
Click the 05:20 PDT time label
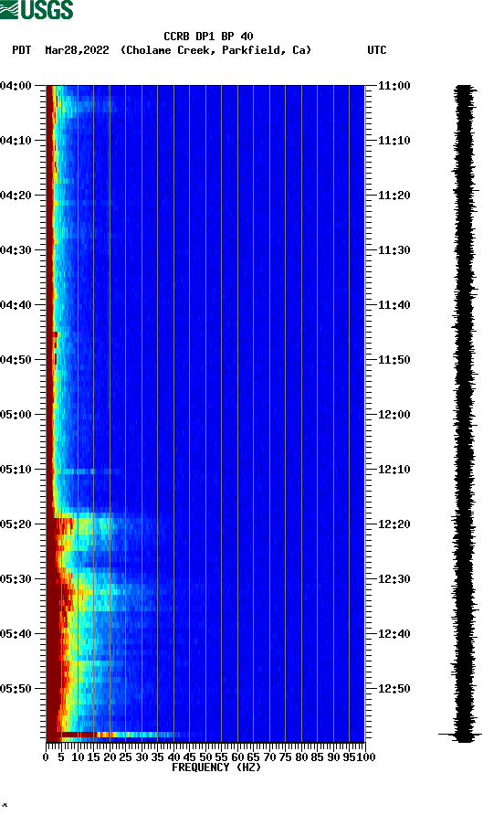[x=16, y=524]
